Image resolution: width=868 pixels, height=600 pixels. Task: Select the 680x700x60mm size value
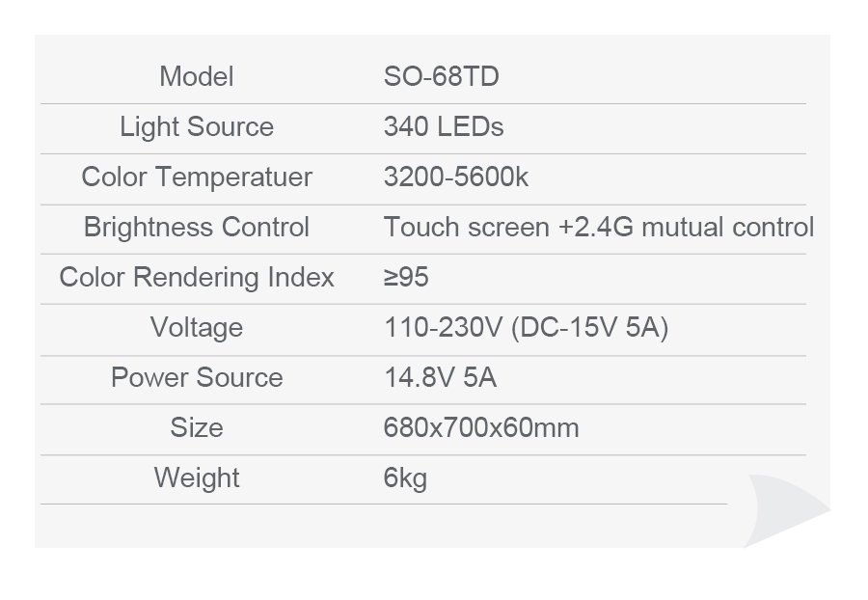(x=481, y=428)
